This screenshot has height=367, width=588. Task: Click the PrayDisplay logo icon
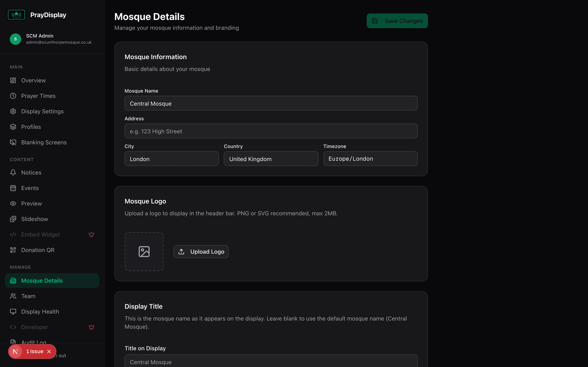(x=16, y=14)
